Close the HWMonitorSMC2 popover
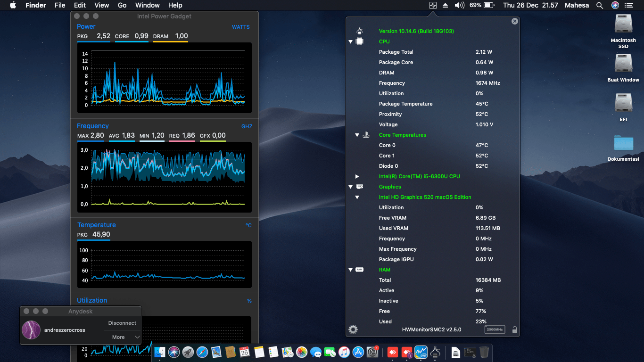The image size is (644, 362). click(515, 21)
